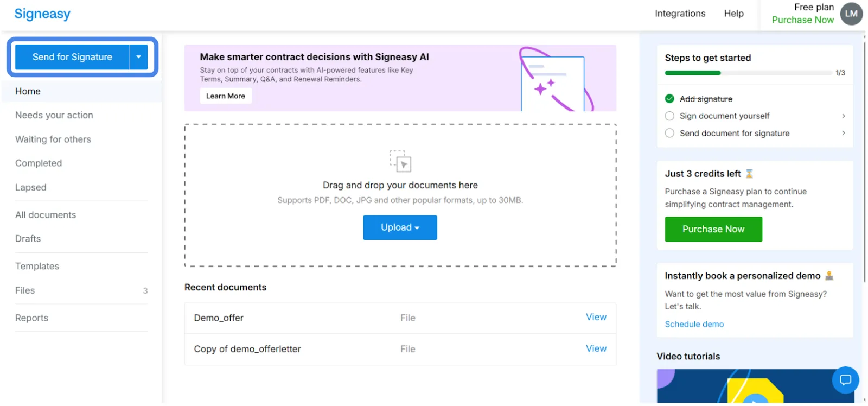Select Demo_offer file name
The height and width of the screenshot is (406, 868).
[219, 318]
